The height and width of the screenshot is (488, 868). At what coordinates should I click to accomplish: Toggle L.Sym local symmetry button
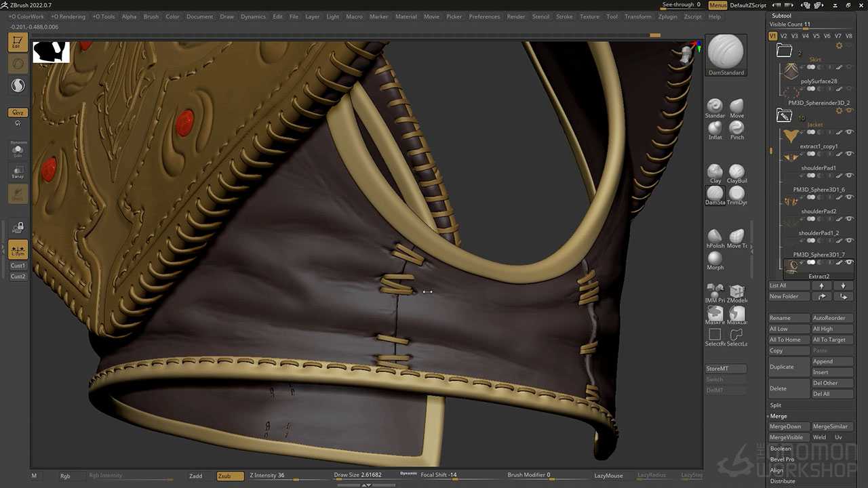pyautogui.click(x=18, y=249)
